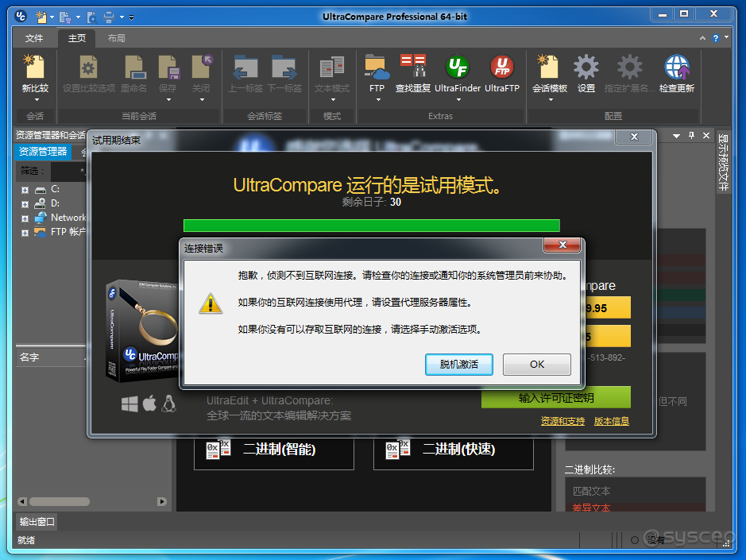Click the 名字 name column header

(x=51, y=357)
